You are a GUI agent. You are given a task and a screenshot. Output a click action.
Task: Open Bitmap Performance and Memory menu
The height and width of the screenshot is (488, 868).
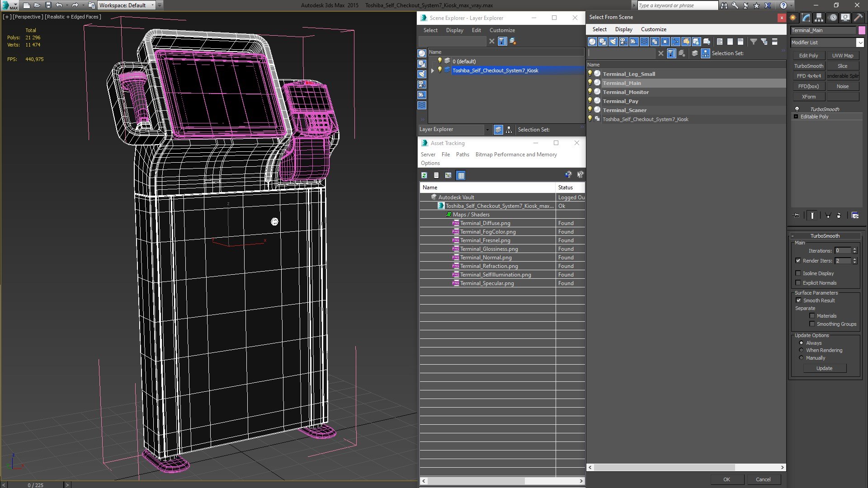click(516, 155)
